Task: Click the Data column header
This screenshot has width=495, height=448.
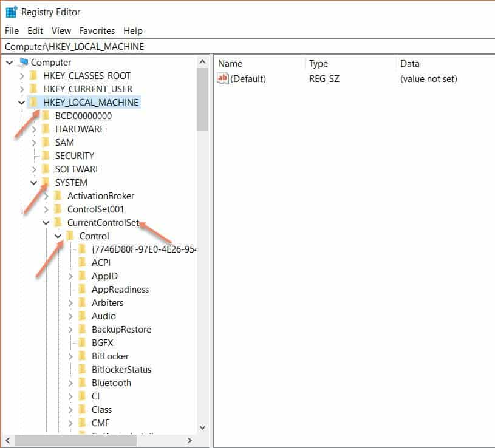Action: point(409,64)
